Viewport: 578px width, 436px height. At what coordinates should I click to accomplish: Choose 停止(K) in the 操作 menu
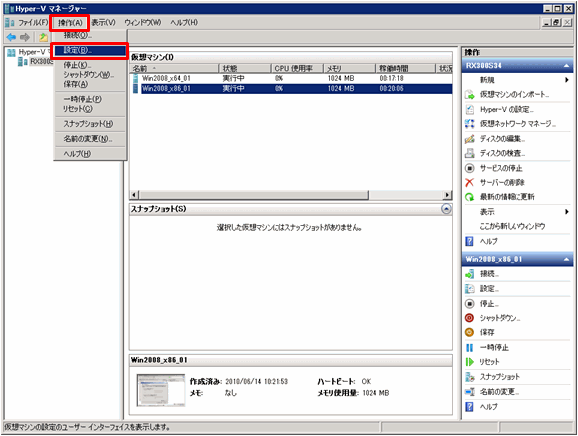tap(90, 65)
